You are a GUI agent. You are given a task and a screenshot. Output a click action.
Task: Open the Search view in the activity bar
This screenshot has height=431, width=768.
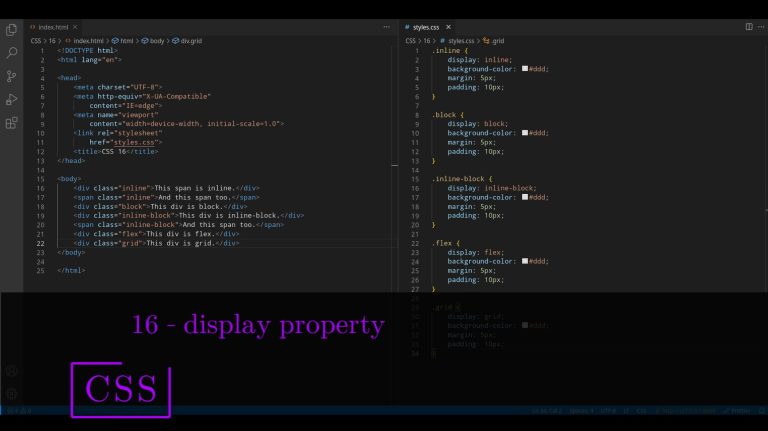(11, 53)
